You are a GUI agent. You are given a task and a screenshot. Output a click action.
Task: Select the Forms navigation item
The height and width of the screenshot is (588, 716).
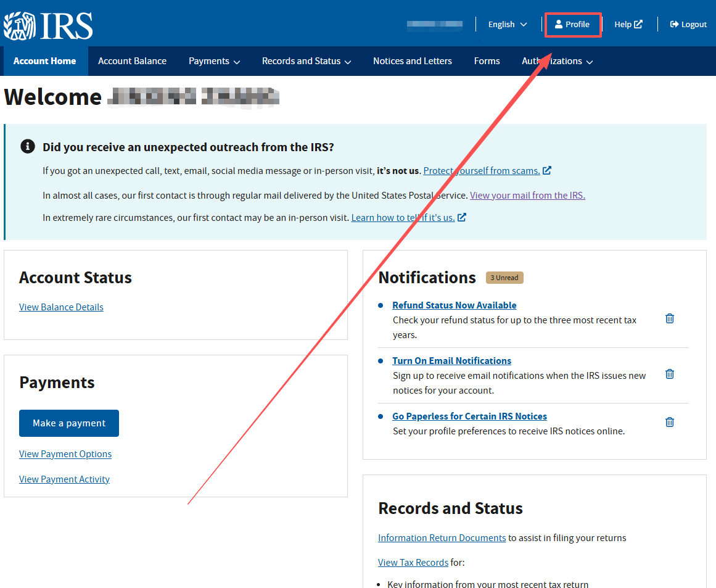point(487,61)
